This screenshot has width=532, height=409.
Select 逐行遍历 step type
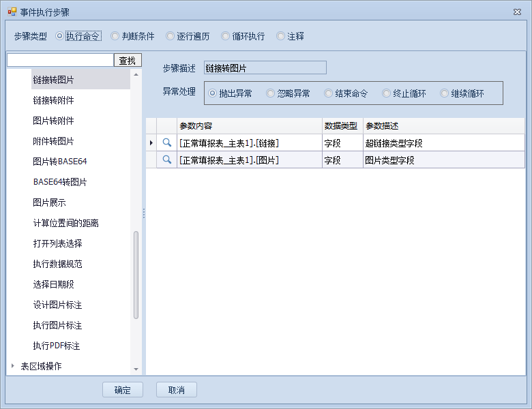pos(171,36)
